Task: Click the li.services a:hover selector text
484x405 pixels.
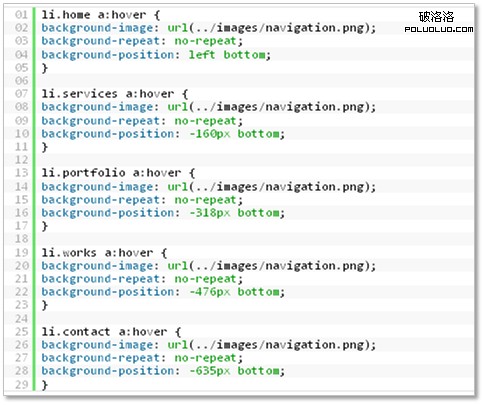Action: tap(115, 94)
